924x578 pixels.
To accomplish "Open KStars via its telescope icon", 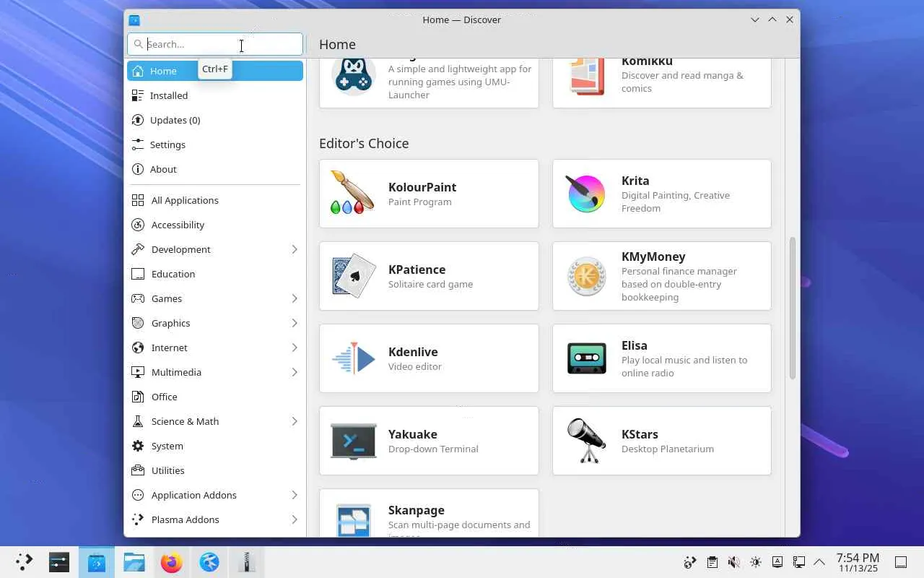I will 586,440.
